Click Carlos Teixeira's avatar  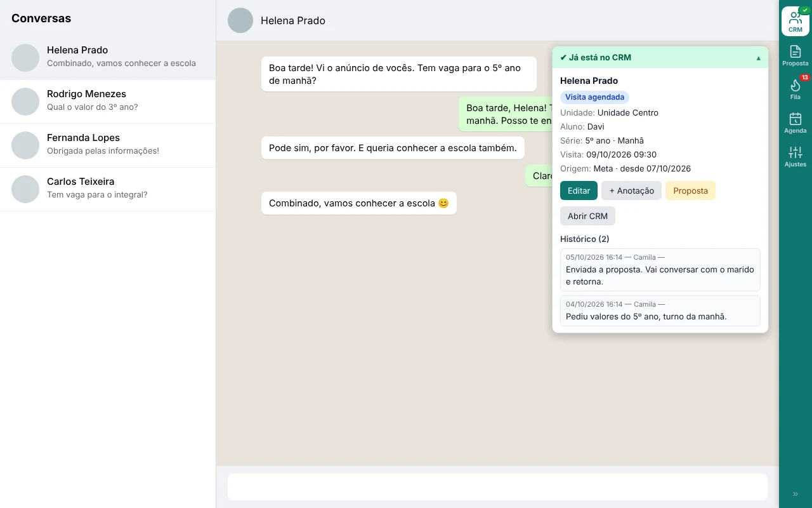click(25, 189)
